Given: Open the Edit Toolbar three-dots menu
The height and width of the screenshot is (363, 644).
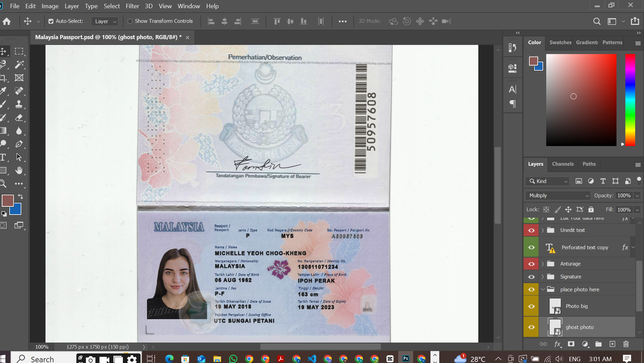Looking at the screenshot, I should pyautogui.click(x=19, y=184).
